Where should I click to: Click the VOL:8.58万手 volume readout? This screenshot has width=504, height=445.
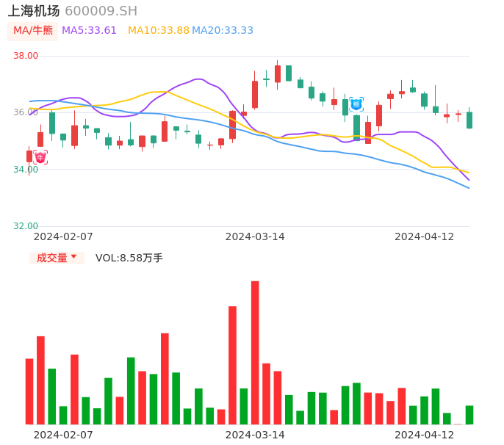click(x=129, y=258)
